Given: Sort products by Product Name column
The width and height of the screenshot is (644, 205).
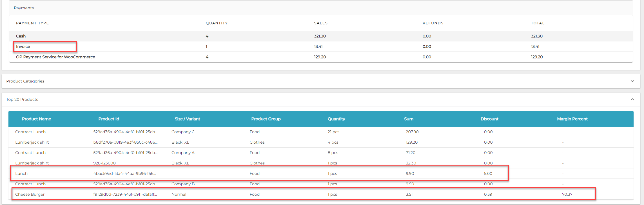Looking at the screenshot, I should 36,119.
